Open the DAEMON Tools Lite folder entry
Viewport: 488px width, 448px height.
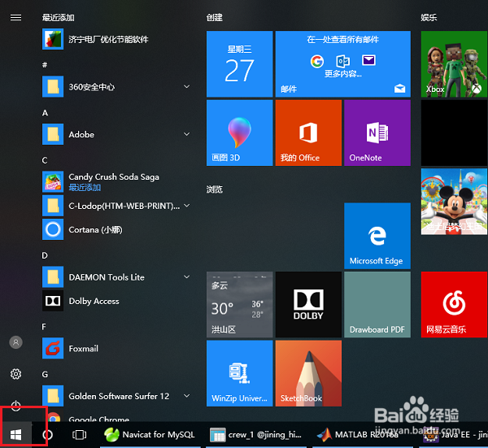[x=115, y=277]
